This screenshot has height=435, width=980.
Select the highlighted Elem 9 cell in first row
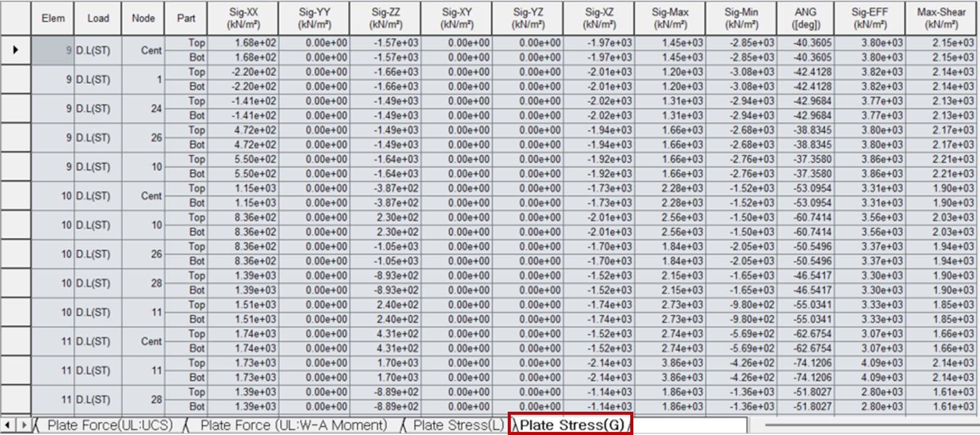53,50
